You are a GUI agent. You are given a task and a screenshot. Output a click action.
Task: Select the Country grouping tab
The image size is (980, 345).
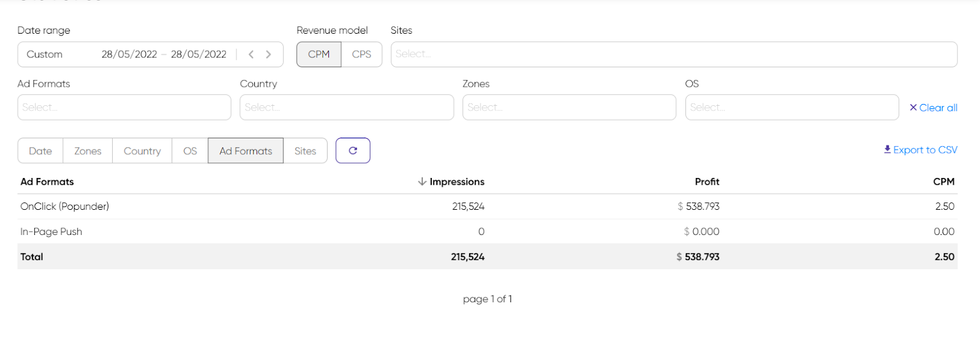point(142,151)
